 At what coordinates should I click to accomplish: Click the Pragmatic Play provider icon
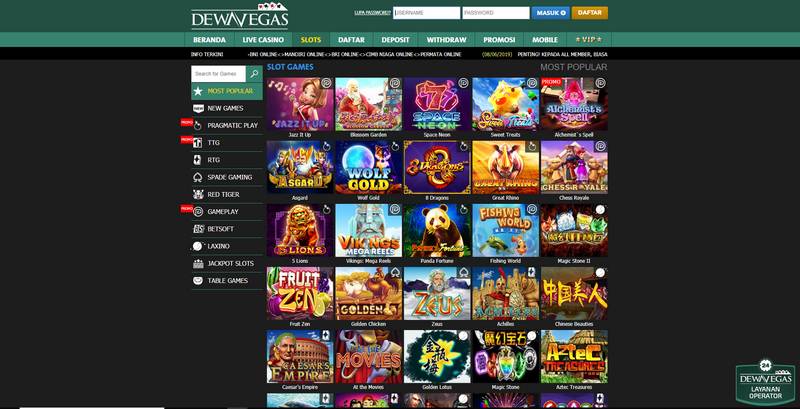[198, 125]
